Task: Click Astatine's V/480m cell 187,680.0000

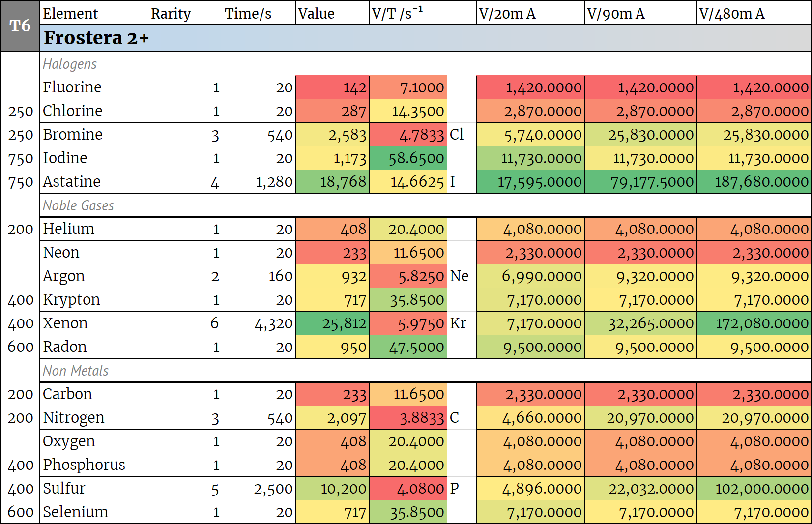Action: pyautogui.click(x=754, y=182)
